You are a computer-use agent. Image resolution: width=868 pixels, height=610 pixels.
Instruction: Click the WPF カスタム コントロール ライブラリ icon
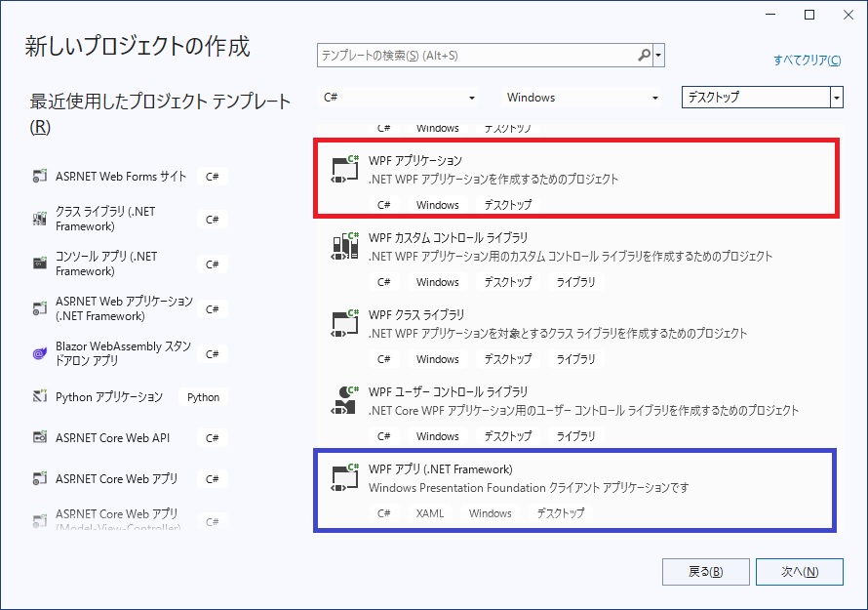[345, 247]
